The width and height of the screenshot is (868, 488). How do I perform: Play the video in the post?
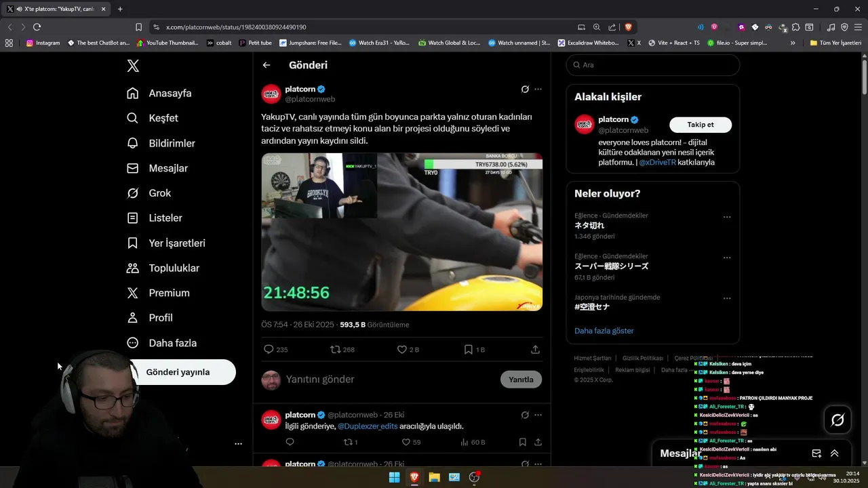(402, 232)
